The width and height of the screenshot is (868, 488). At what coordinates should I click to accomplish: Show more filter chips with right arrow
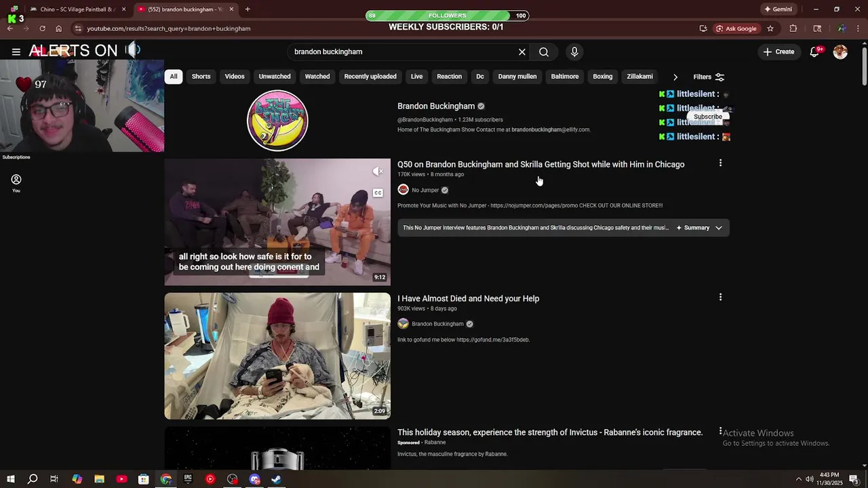675,77
